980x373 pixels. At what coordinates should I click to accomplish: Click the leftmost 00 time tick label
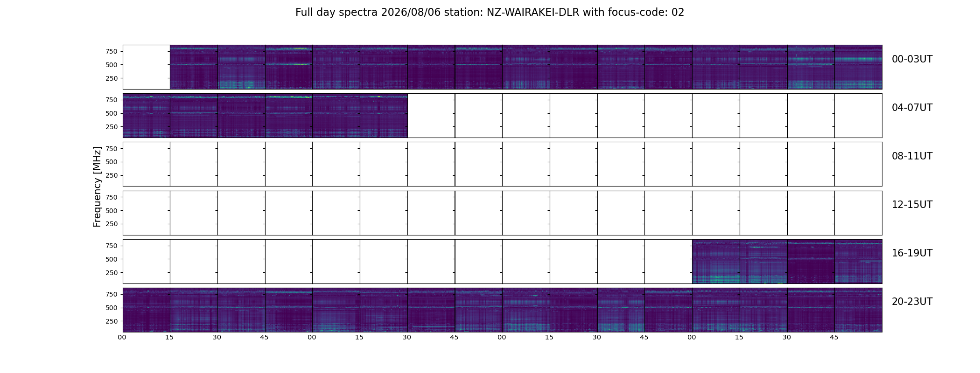click(122, 337)
